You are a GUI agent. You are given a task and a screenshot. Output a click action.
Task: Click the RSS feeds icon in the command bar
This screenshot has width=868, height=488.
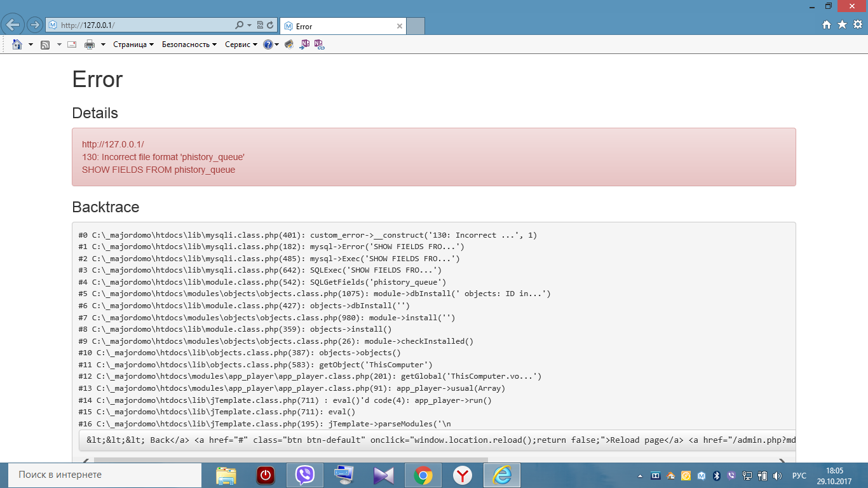tap(45, 44)
